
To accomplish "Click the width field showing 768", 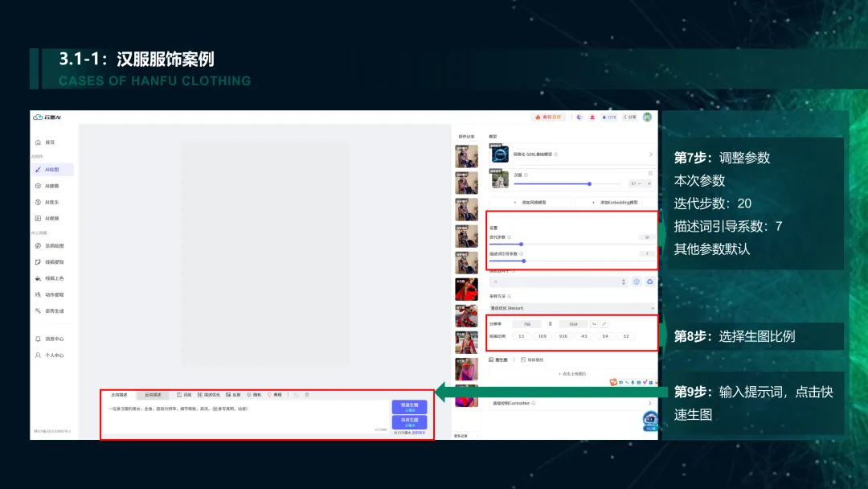I will (526, 324).
